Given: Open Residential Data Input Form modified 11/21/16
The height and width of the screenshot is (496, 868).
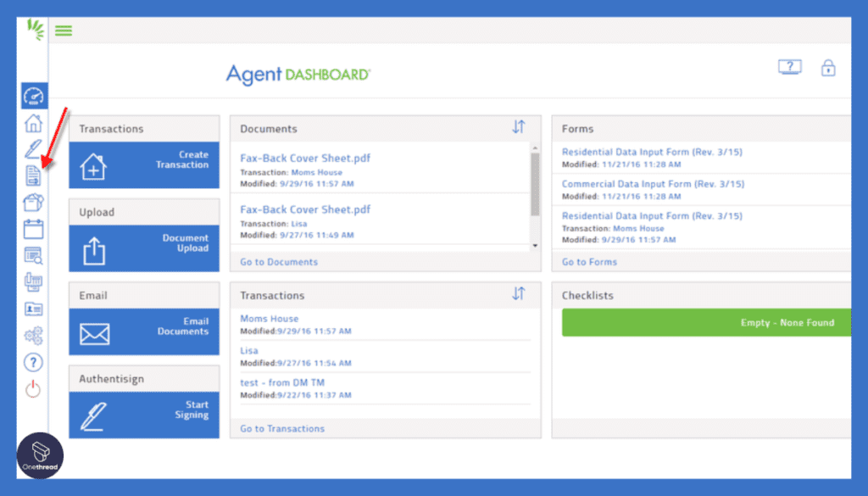Looking at the screenshot, I should (652, 152).
